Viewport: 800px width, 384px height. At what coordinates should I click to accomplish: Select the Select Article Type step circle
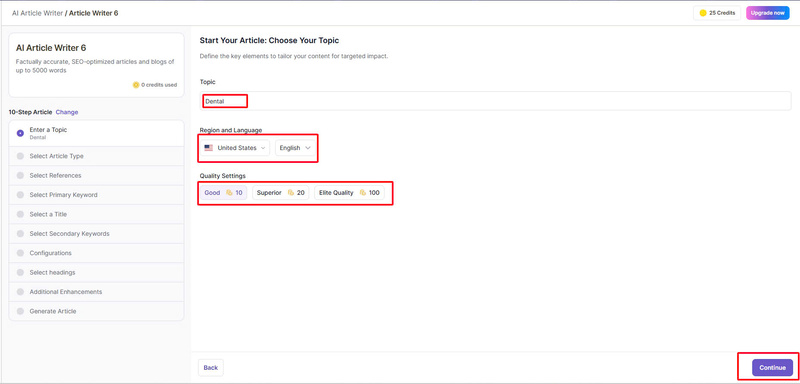20,156
